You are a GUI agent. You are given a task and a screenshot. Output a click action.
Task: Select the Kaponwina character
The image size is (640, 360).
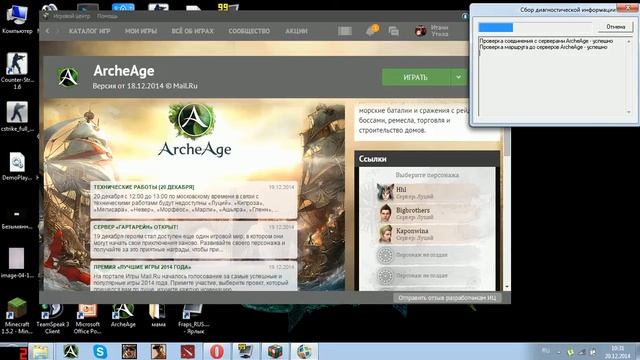click(x=427, y=234)
